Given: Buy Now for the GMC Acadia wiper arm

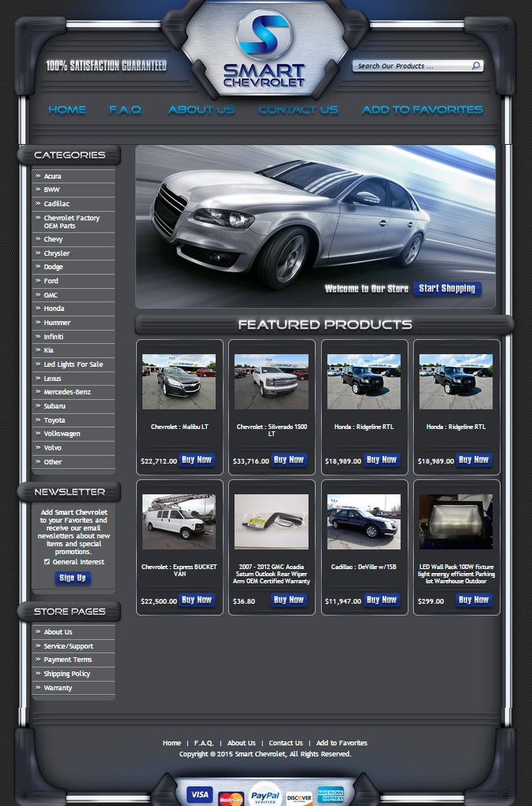Looking at the screenshot, I should tap(289, 599).
